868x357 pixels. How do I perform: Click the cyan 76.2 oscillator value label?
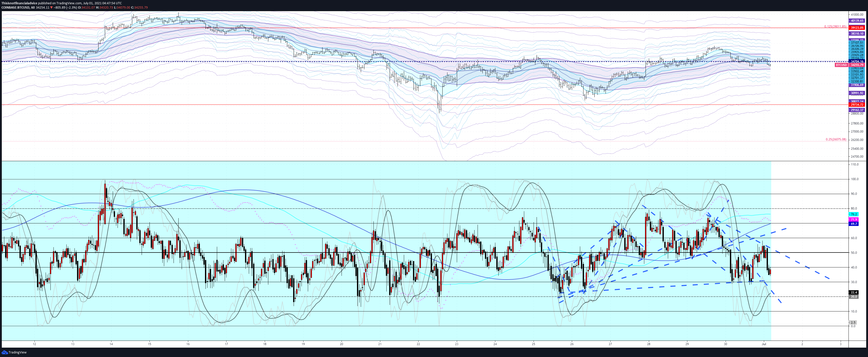[854, 214]
